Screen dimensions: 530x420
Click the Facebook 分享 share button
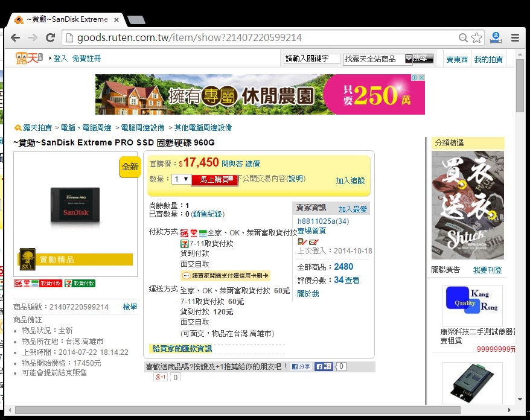pos(301,366)
